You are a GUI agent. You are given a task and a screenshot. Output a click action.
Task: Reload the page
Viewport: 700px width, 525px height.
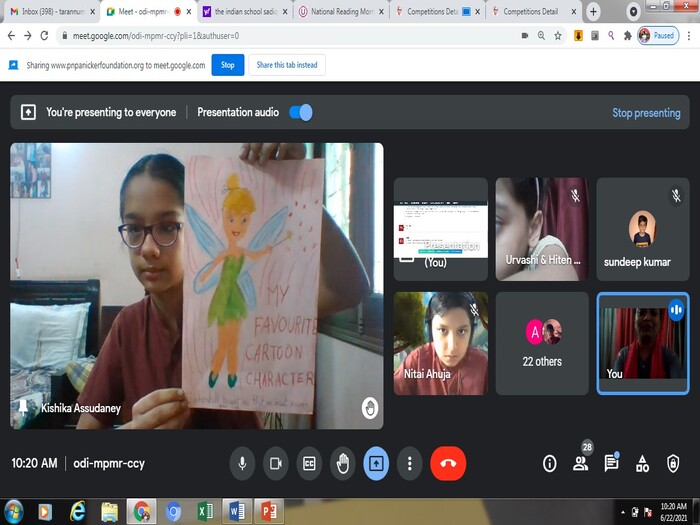coord(44,36)
